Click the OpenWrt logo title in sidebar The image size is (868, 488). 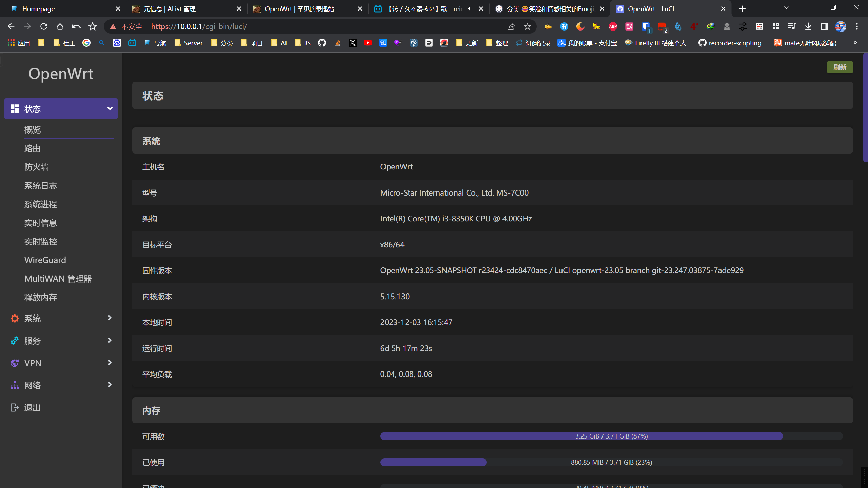(61, 74)
